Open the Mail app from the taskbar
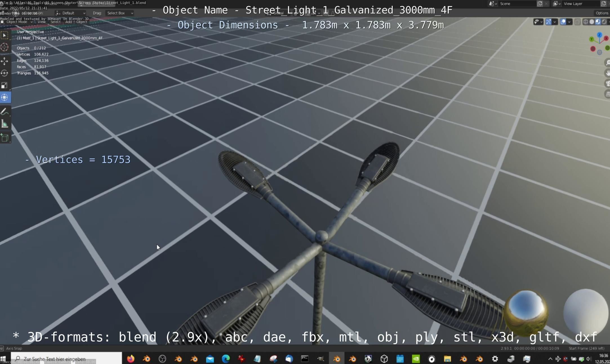 coord(210,359)
